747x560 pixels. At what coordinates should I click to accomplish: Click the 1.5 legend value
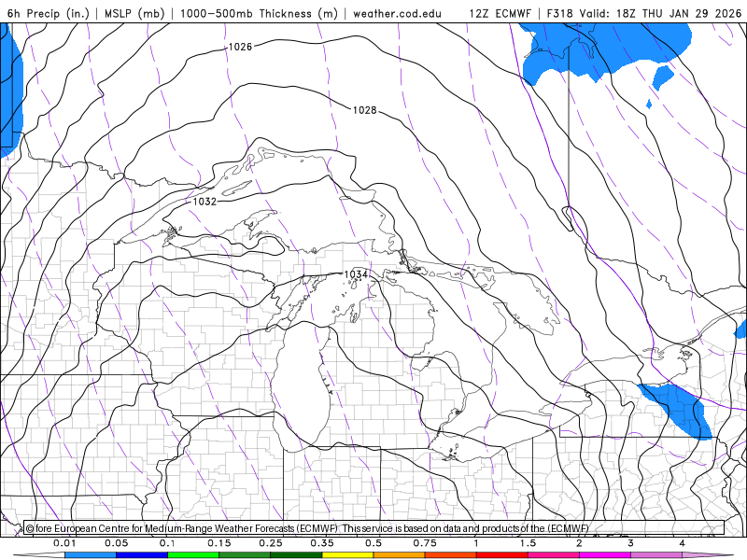(x=528, y=543)
